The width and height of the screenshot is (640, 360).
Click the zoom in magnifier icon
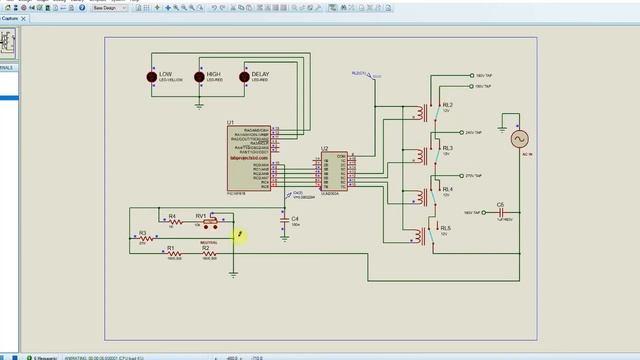coord(176,8)
